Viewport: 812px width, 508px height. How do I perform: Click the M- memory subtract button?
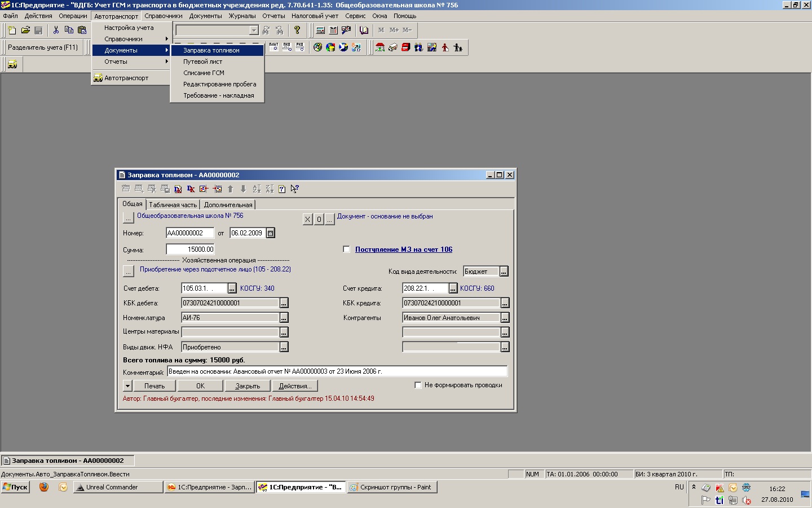point(407,30)
